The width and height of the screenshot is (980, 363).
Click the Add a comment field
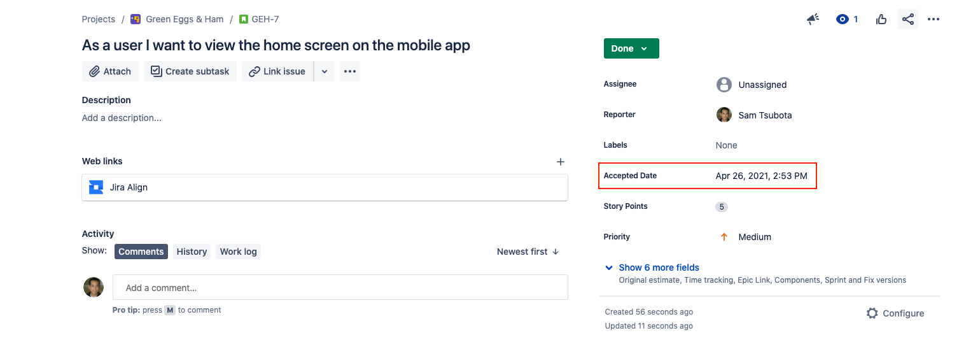click(340, 287)
